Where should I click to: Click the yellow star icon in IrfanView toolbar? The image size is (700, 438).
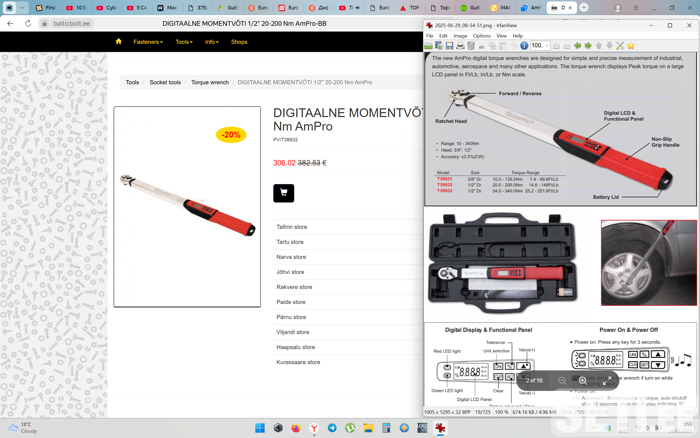point(631,46)
